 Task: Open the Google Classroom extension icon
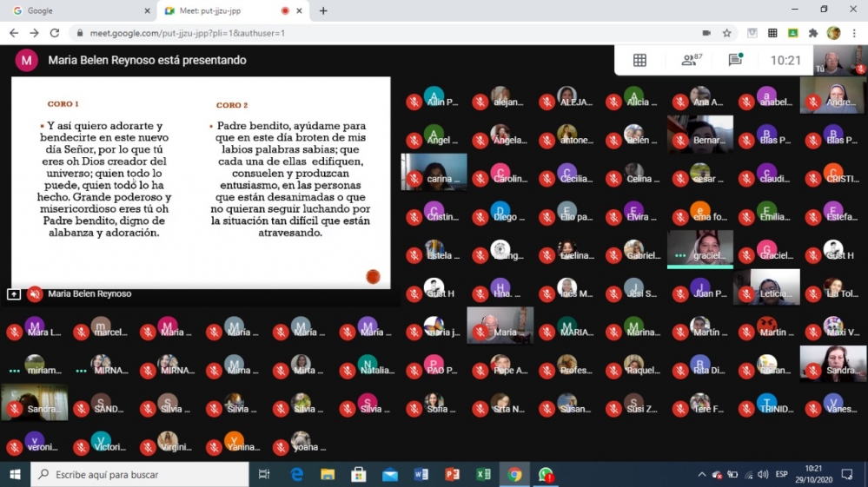pos(792,33)
